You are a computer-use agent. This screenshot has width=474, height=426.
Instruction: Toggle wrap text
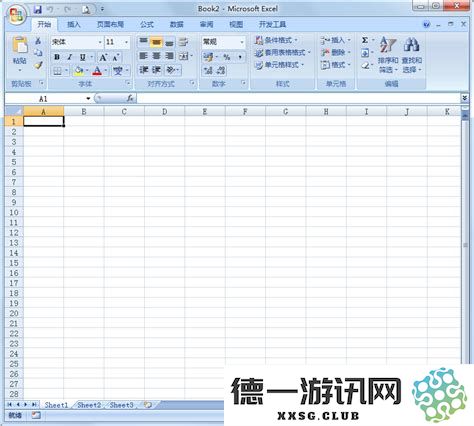pos(184,42)
